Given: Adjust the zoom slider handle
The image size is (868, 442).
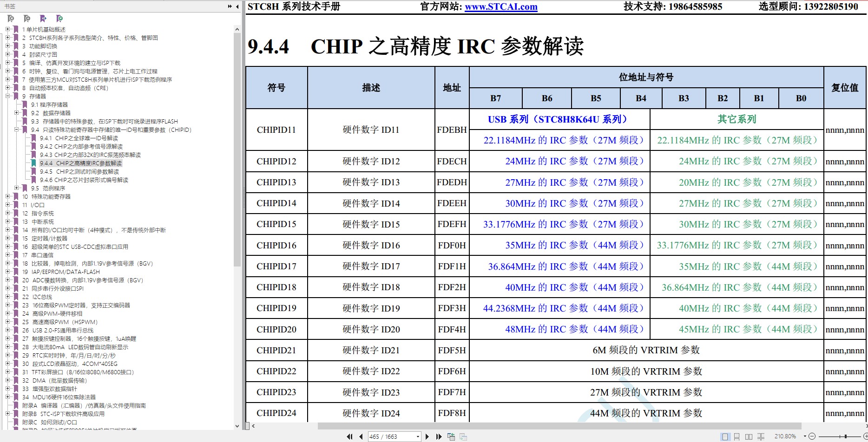Looking at the screenshot, I should coord(846,436).
